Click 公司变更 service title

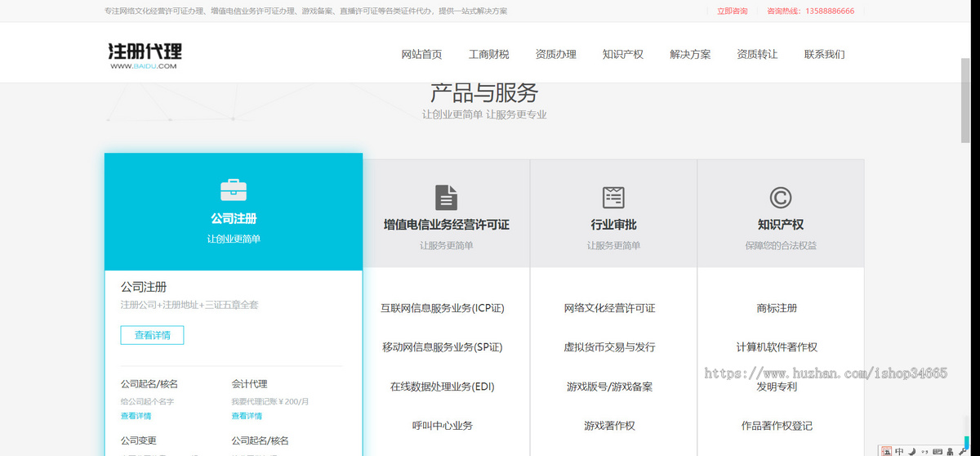point(139,440)
